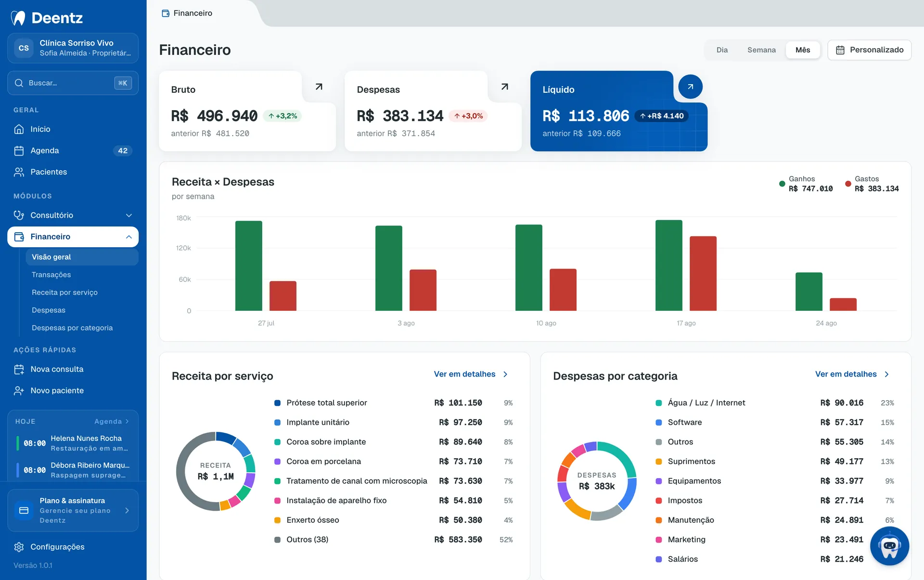Open Despesas por categoria submenu item
Screen dimensions: 924x580
coord(72,328)
